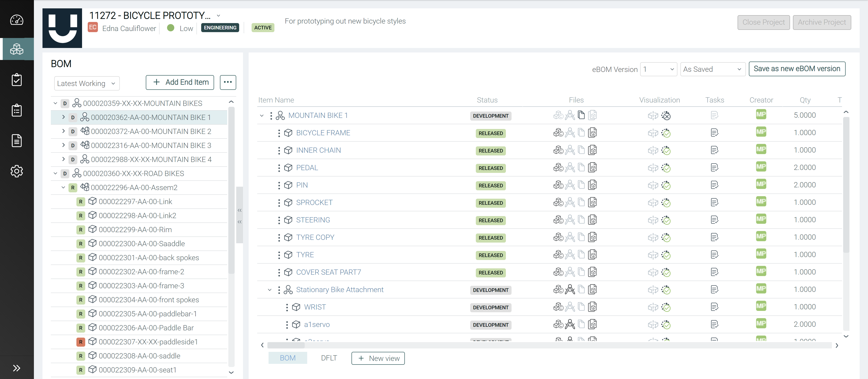Click the visualization status icon for MOUNTAIN BIKE 1
This screenshot has height=379, width=868.
coord(666,116)
